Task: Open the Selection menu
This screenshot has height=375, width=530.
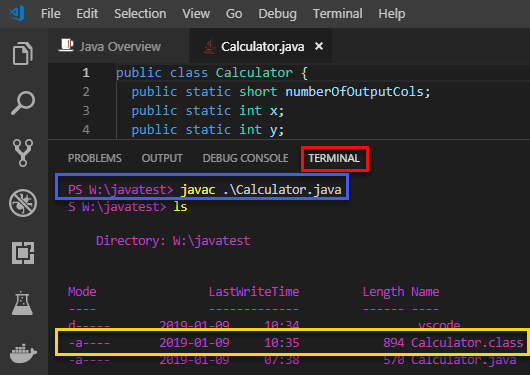Action: 140,14
